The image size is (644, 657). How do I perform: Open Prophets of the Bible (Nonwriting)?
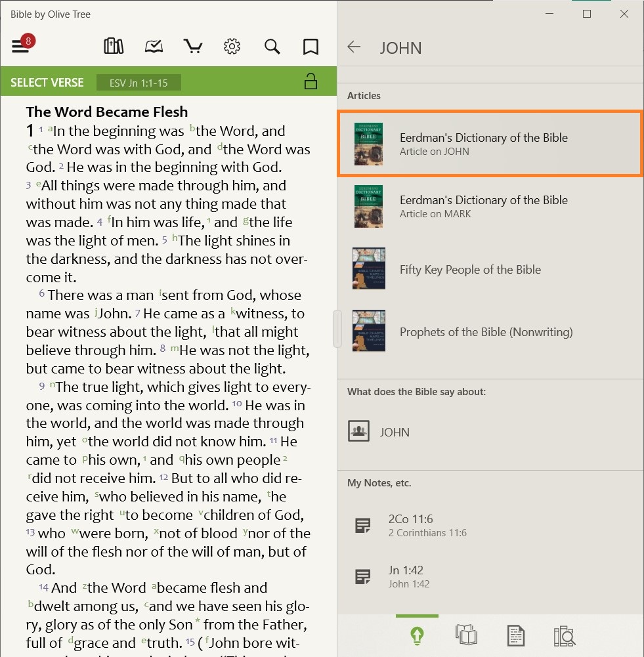490,331
